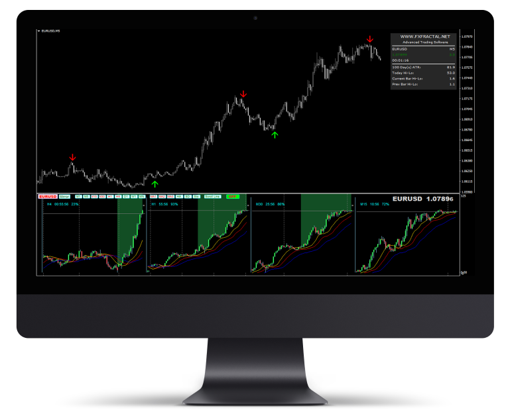
Task: Select the M15 timeframe button
Action: [94, 197]
